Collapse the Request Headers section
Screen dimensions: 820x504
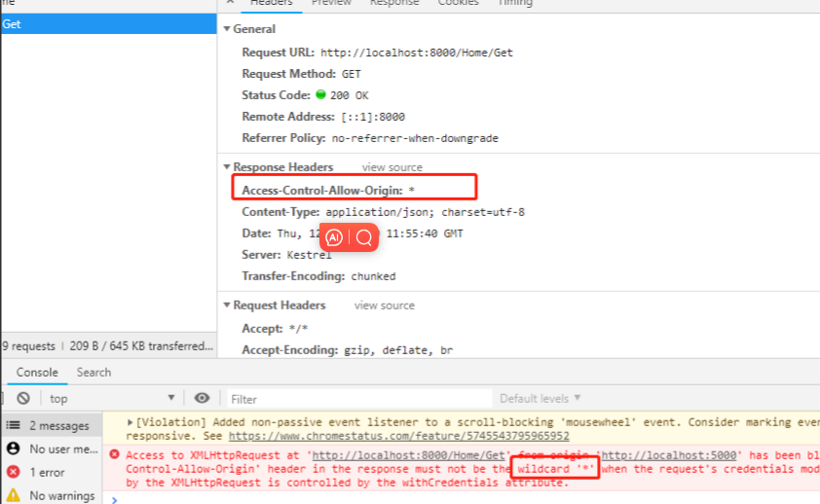pyautogui.click(x=228, y=306)
